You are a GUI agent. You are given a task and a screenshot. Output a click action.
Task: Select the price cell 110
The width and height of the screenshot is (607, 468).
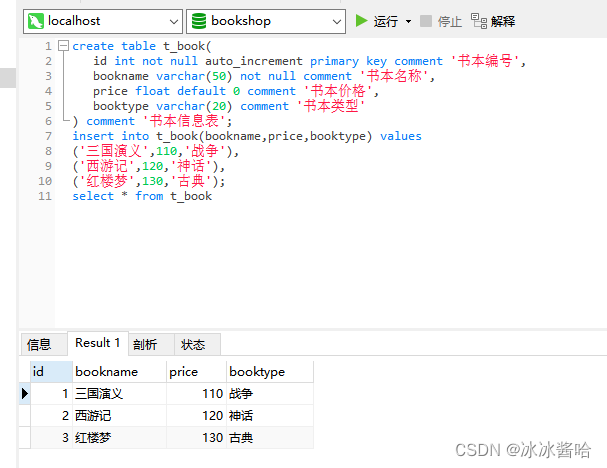[x=196, y=394]
